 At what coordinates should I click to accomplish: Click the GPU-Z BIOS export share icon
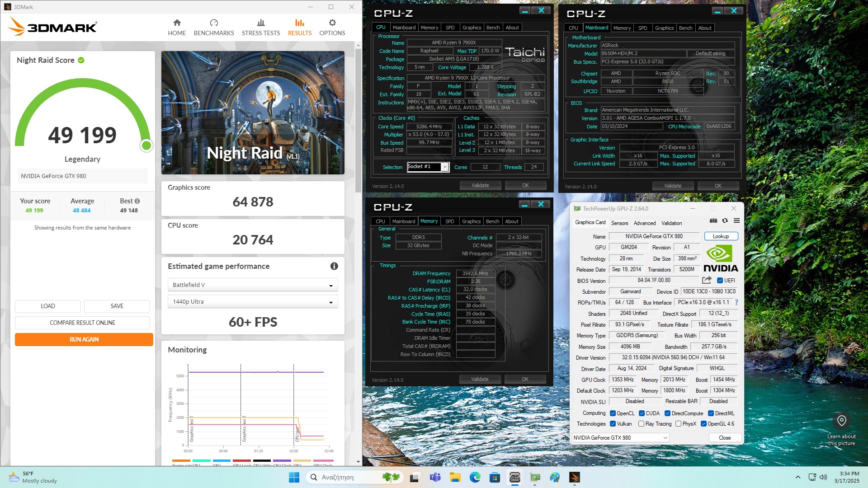(707, 280)
